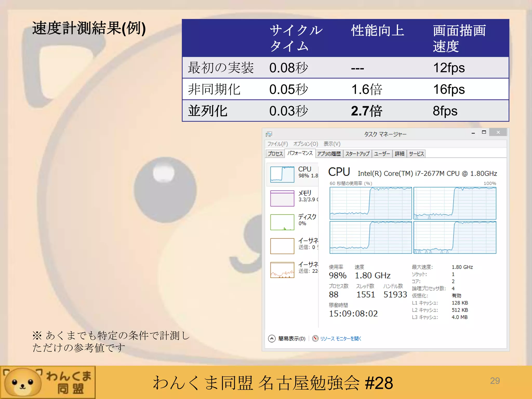
Task: Switch to the サービス tab
Action: [x=416, y=154]
